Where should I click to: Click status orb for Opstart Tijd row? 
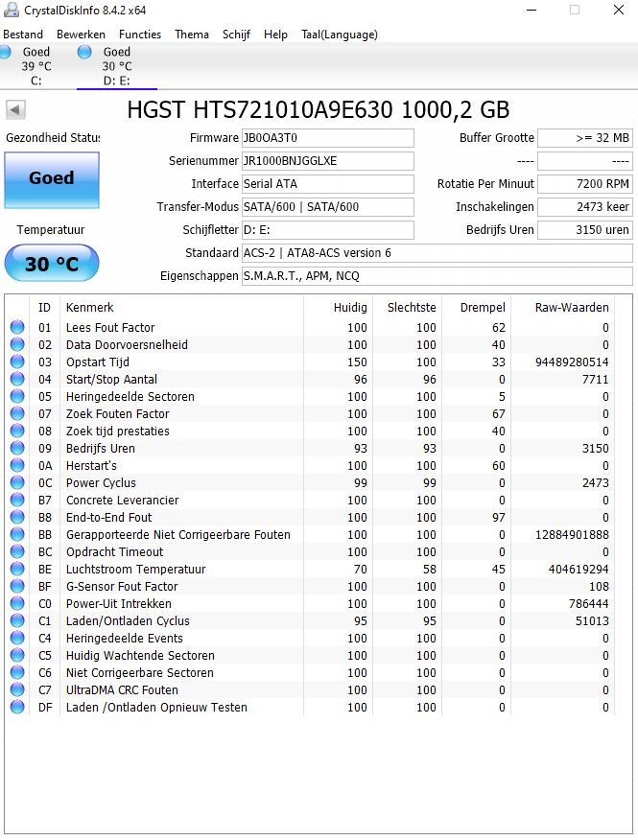(17, 362)
